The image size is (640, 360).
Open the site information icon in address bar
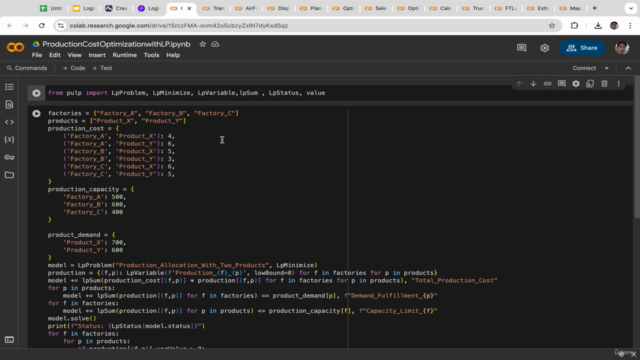click(x=61, y=25)
